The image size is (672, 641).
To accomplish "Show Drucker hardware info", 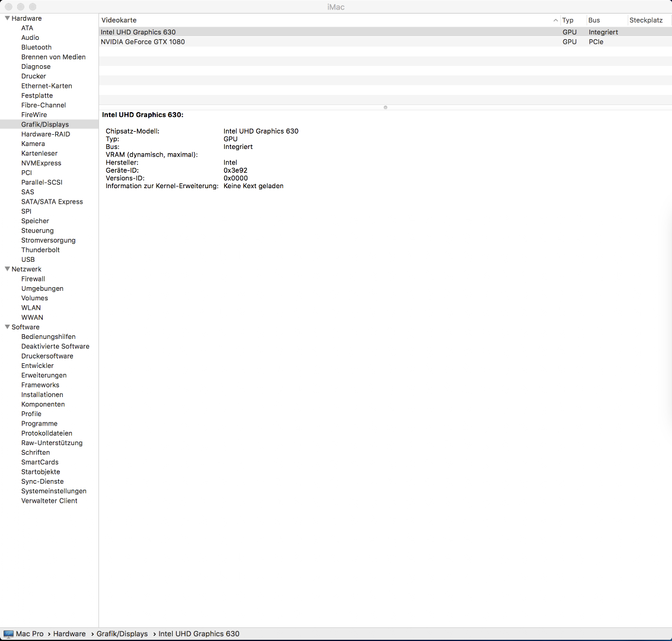I will 33,77.
